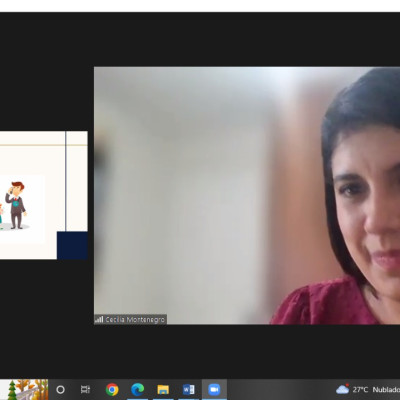
Task: Select the active Zoom taskbar icon
Action: tap(214, 389)
